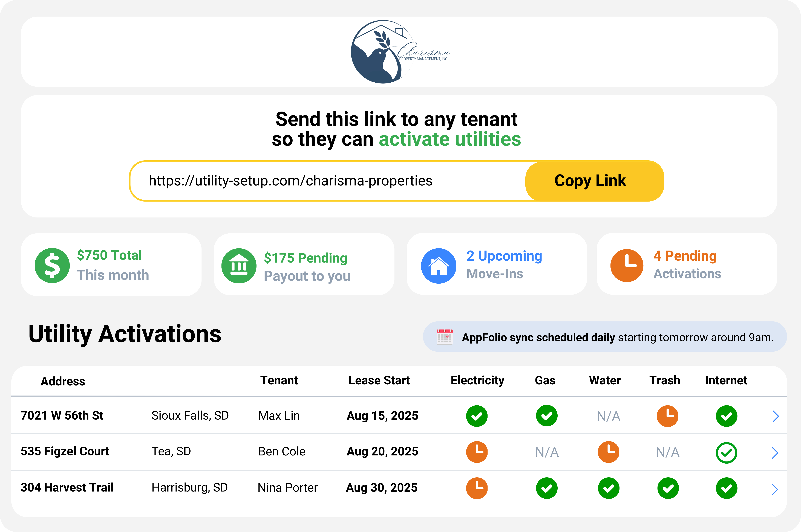Click tenant name Nina Porter

(287, 488)
